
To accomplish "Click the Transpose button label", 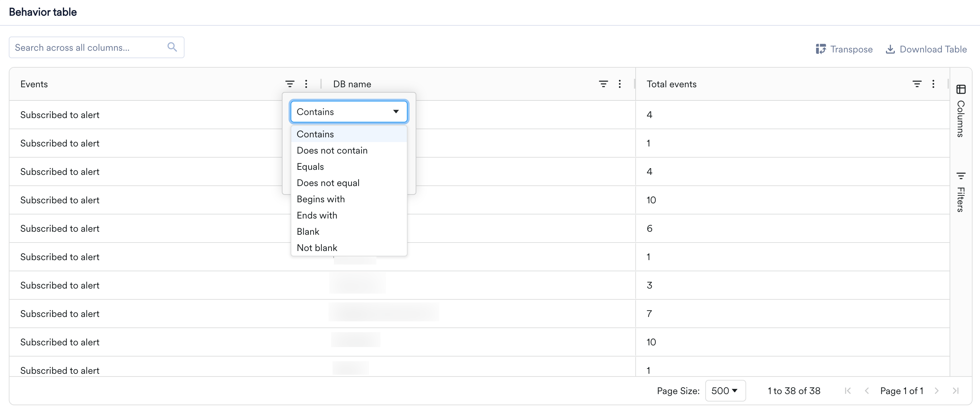I will (851, 49).
